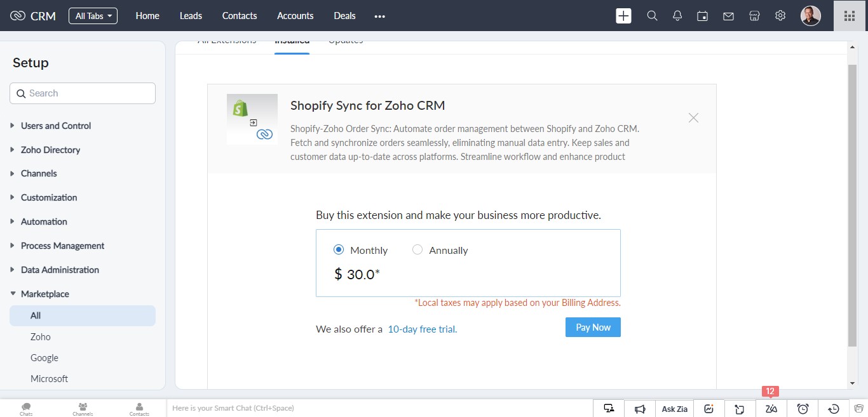
Task: Click the 10-day free trial link
Action: (x=423, y=329)
